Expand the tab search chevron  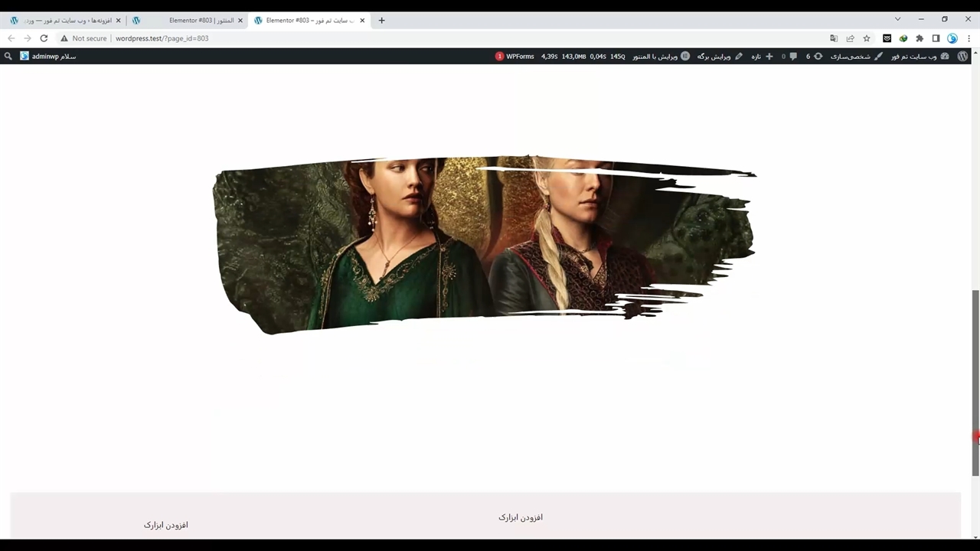click(x=897, y=20)
